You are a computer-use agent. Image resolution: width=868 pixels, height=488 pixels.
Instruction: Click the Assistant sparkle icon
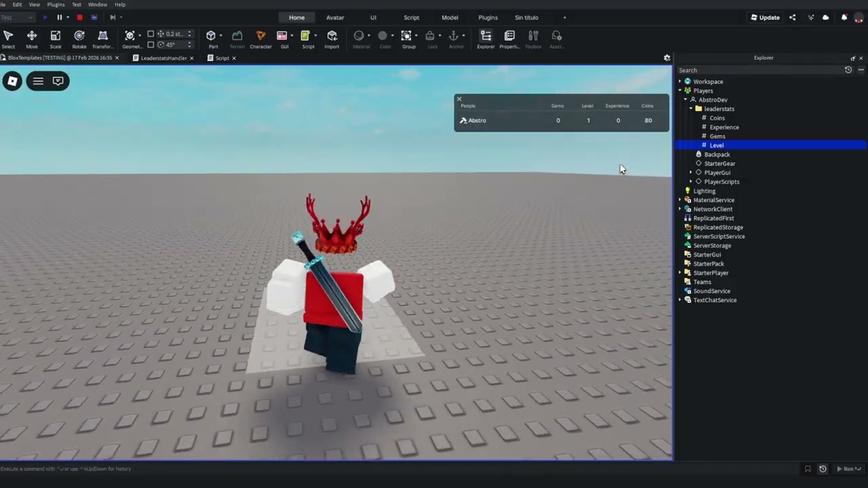pos(810,18)
